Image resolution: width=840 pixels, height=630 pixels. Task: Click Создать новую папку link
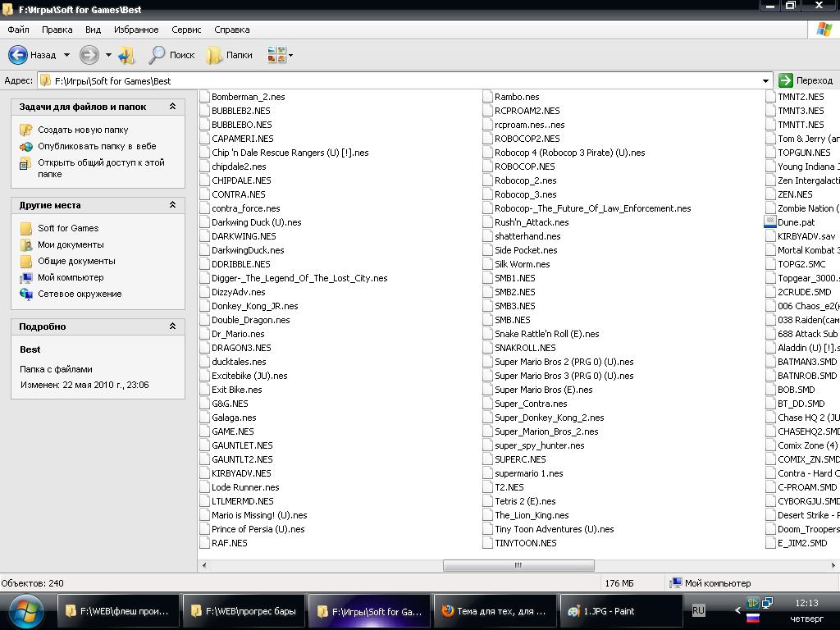(83, 130)
